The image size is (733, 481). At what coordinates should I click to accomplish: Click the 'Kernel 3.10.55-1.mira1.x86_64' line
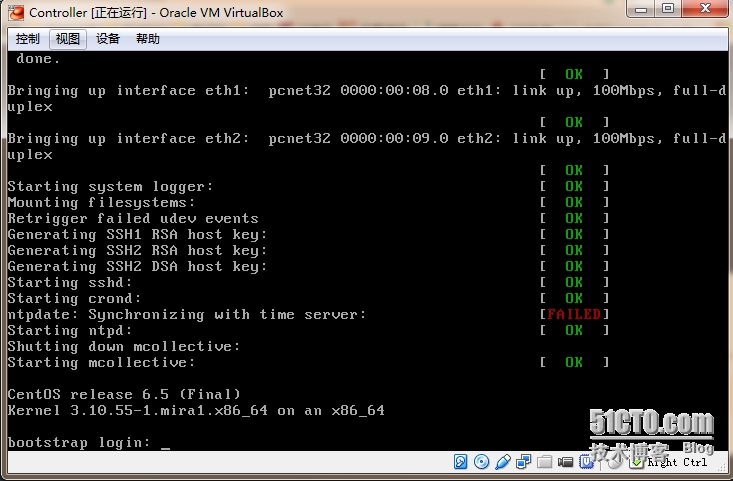pyautogui.click(x=196, y=410)
